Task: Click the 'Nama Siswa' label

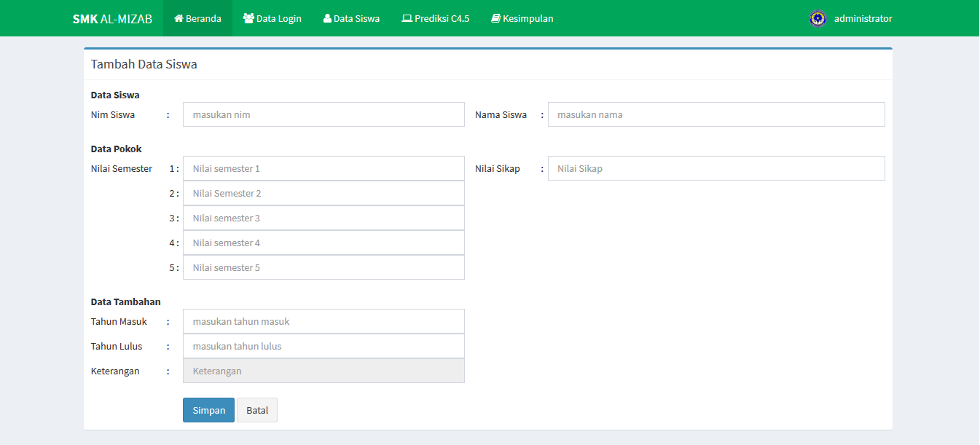Action: 501,114
